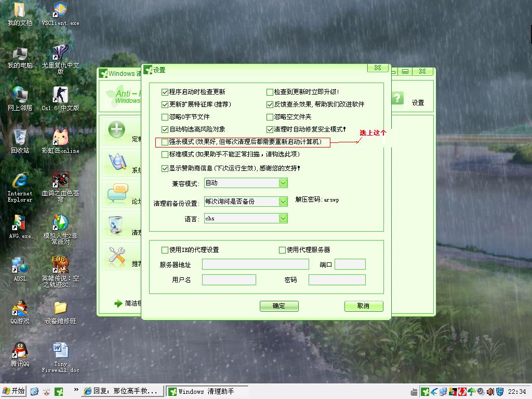
Task: Switch to 回复：那位高手救 taskbar window
Action: pyautogui.click(x=122, y=391)
